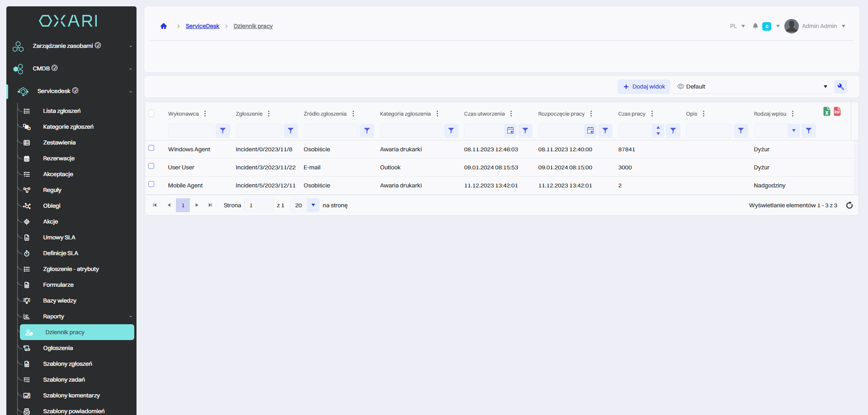Image resolution: width=868 pixels, height=415 pixels.
Task: Open Lista zgłoszeń in sidebar
Action: point(62,111)
